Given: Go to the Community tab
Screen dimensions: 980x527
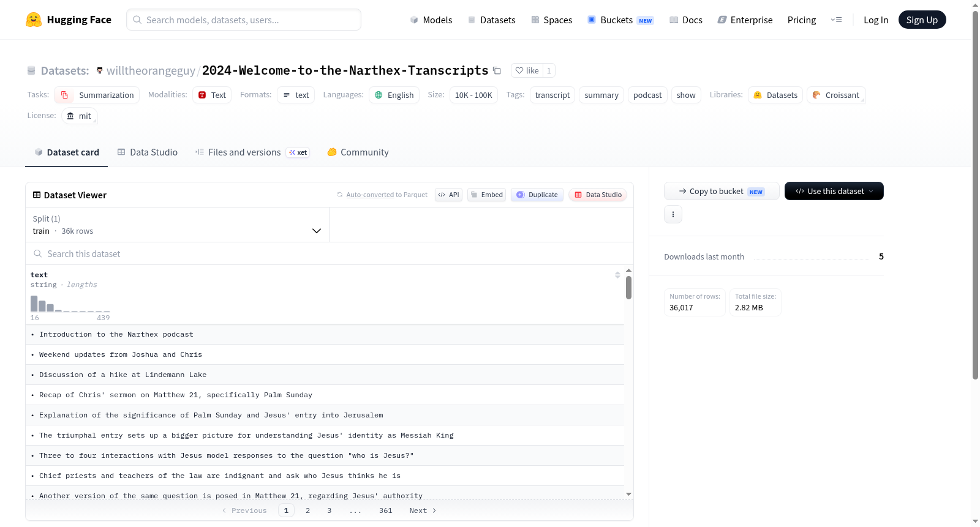Looking at the screenshot, I should click(358, 152).
